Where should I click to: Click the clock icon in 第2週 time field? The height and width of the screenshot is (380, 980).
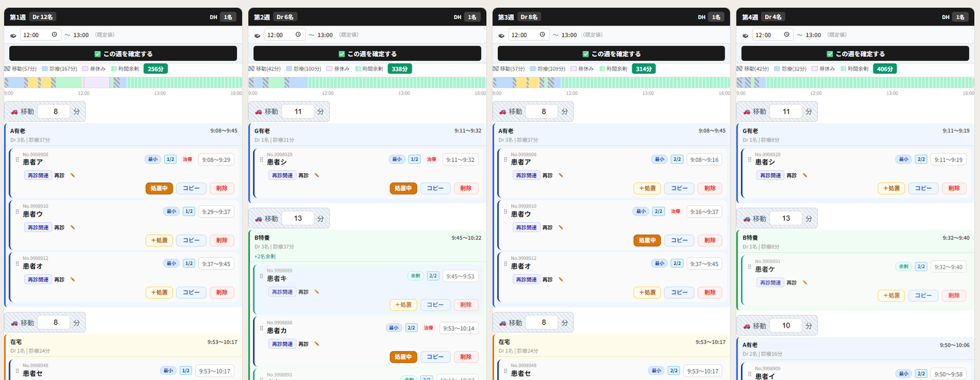[298, 35]
